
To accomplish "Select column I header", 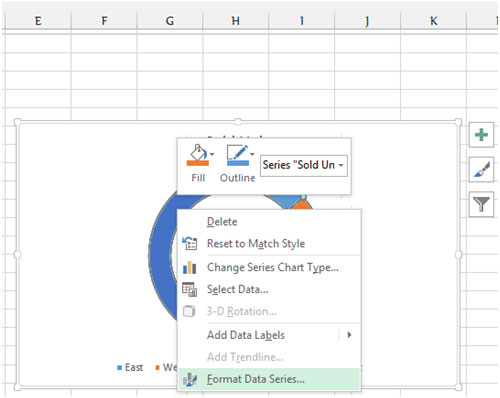I will tap(301, 21).
